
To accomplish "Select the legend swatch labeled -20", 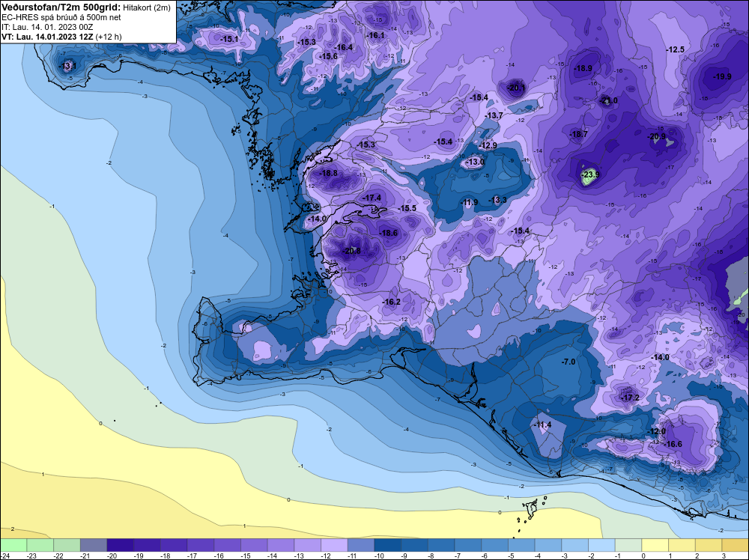I will [x=121, y=545].
